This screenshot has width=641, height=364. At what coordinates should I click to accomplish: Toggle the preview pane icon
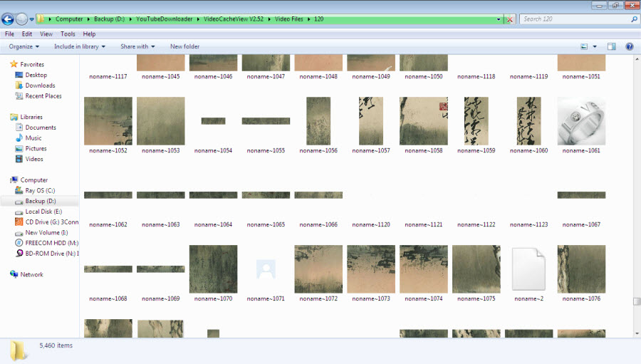[612, 46]
